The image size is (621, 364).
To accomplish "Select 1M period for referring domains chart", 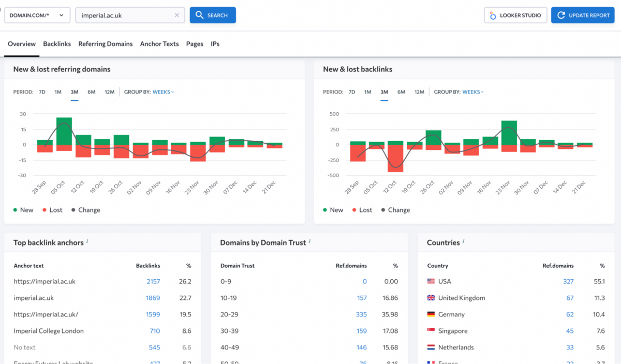I will click(58, 92).
